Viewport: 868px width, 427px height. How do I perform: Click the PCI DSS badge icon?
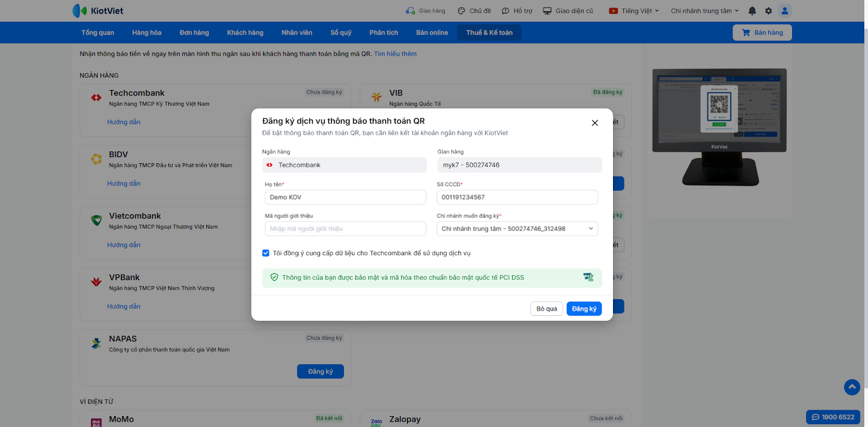click(589, 277)
